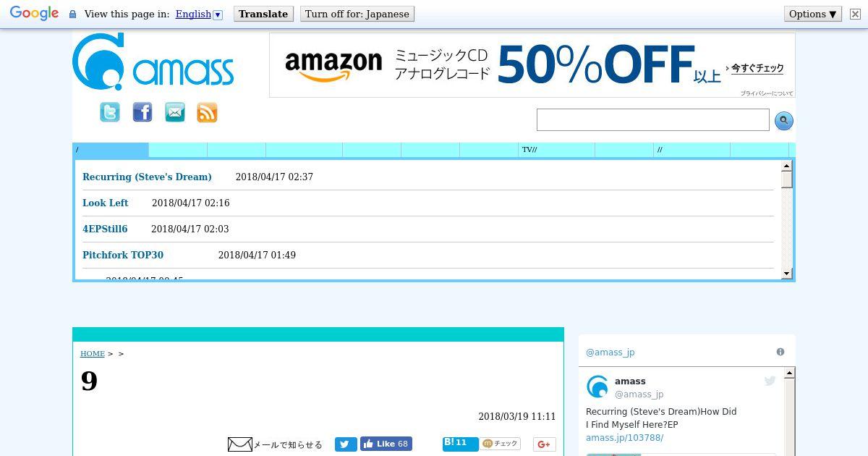Open Recurring (Steve's Dream) news link

[x=147, y=177]
